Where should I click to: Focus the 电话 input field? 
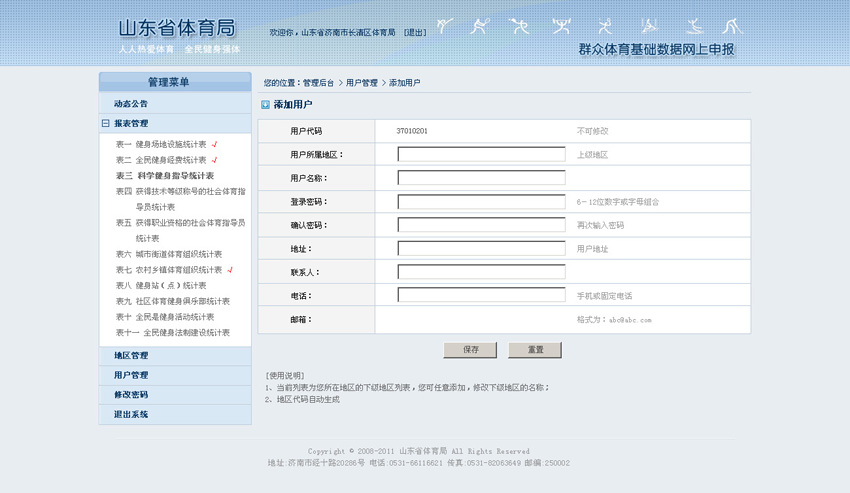click(x=481, y=295)
